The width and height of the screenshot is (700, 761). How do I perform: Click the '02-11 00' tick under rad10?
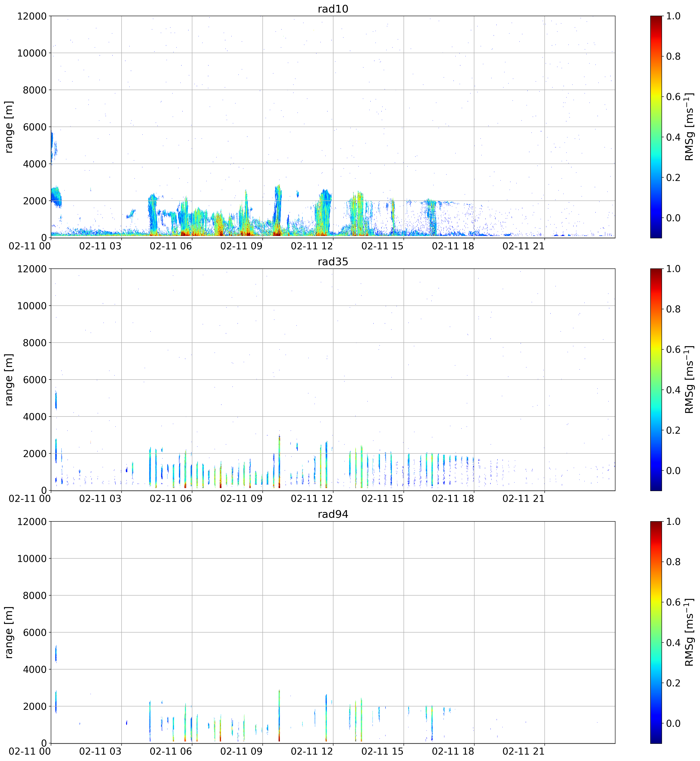(x=30, y=246)
